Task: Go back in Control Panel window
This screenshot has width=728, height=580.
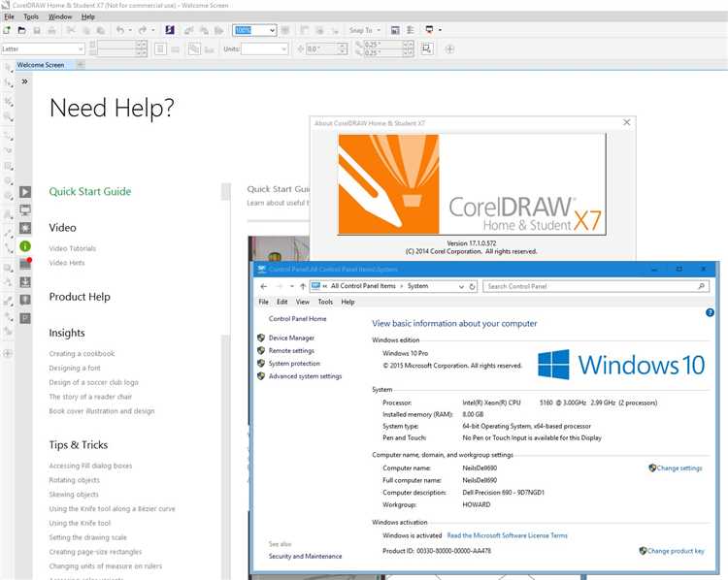Action: pyautogui.click(x=264, y=286)
